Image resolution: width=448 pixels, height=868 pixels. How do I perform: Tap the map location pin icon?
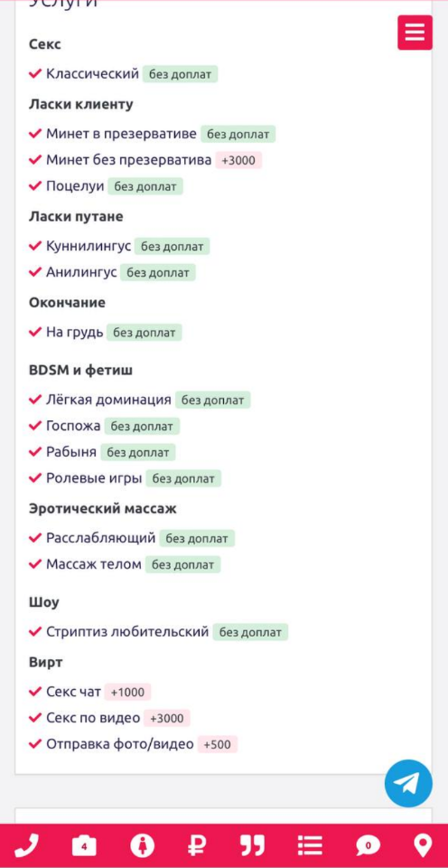[423, 846]
